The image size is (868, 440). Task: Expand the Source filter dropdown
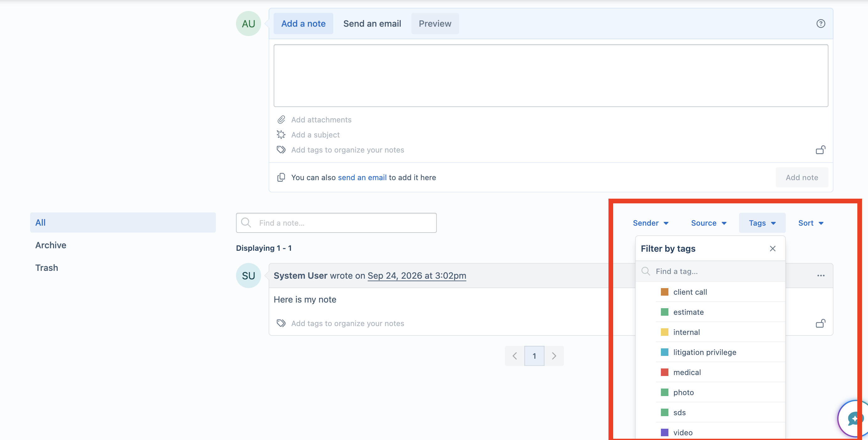tap(709, 223)
